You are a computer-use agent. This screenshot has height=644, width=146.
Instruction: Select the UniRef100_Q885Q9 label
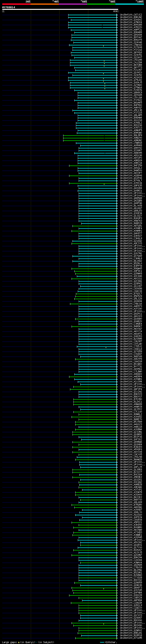(131, 198)
